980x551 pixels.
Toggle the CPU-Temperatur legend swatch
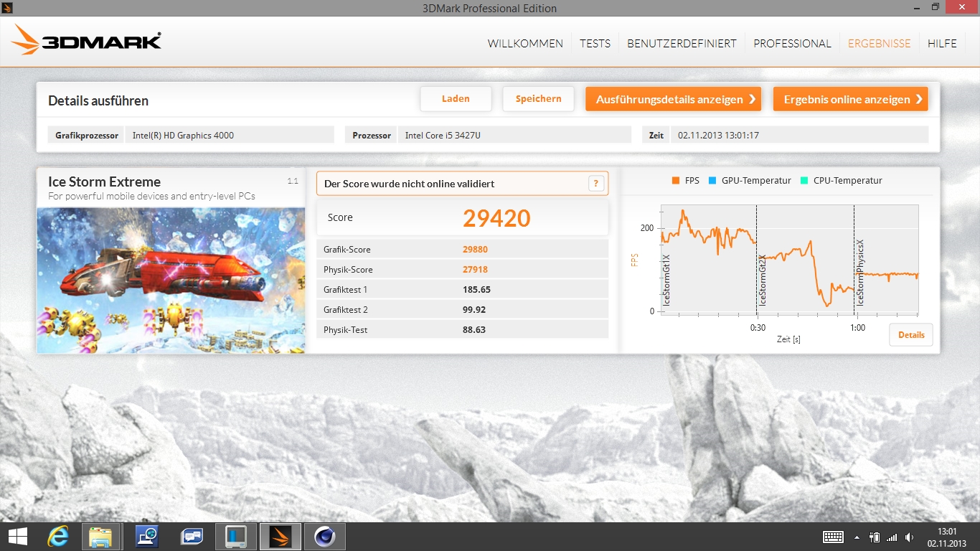(804, 181)
